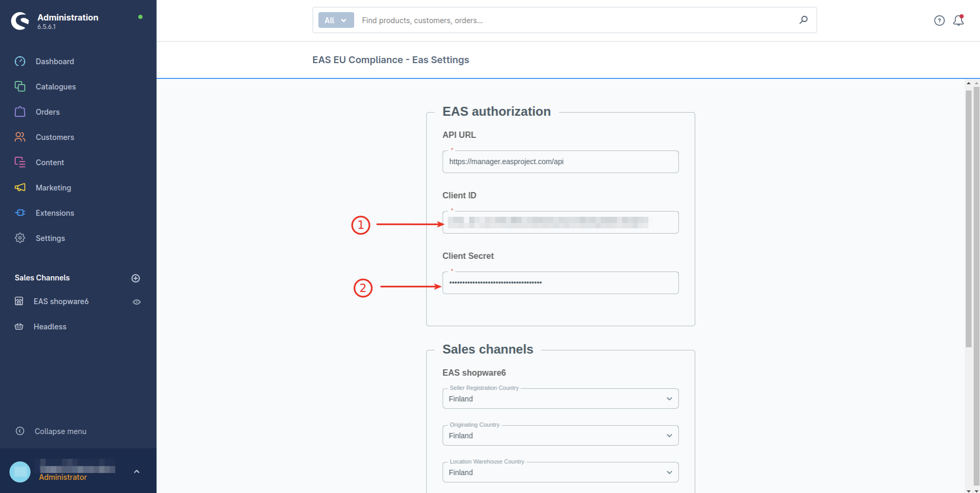This screenshot has height=493, width=980.
Task: Select Content menu item
Action: [x=49, y=163]
